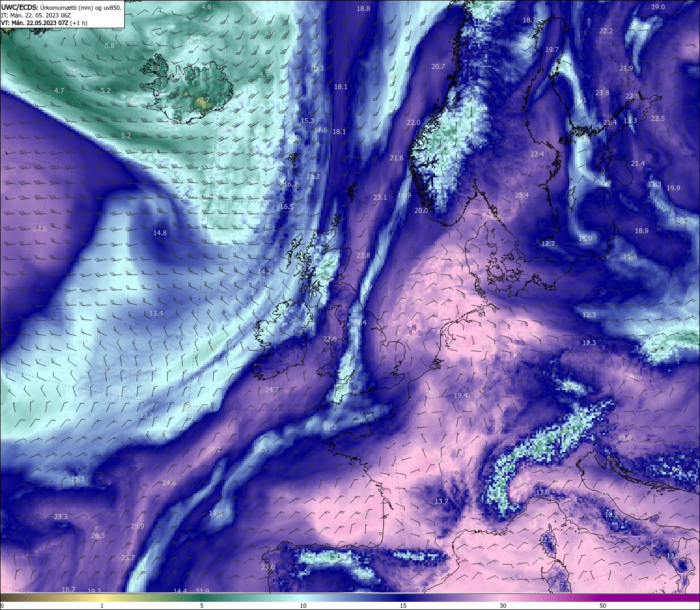Click the 19.0 value in top-right corner

pyautogui.click(x=658, y=7)
